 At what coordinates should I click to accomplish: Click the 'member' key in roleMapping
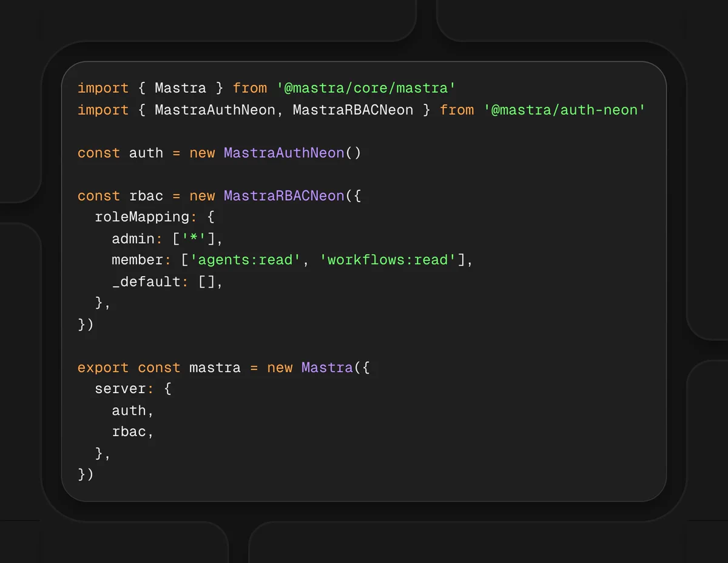point(137,260)
